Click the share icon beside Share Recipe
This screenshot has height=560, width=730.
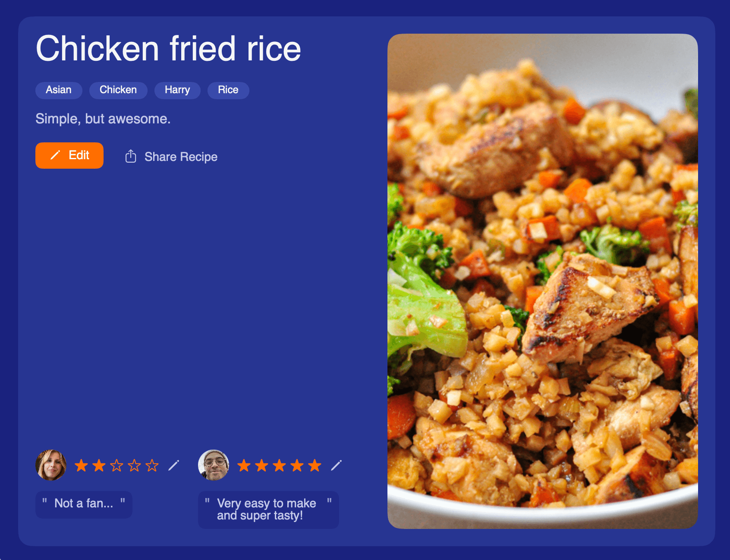131,156
